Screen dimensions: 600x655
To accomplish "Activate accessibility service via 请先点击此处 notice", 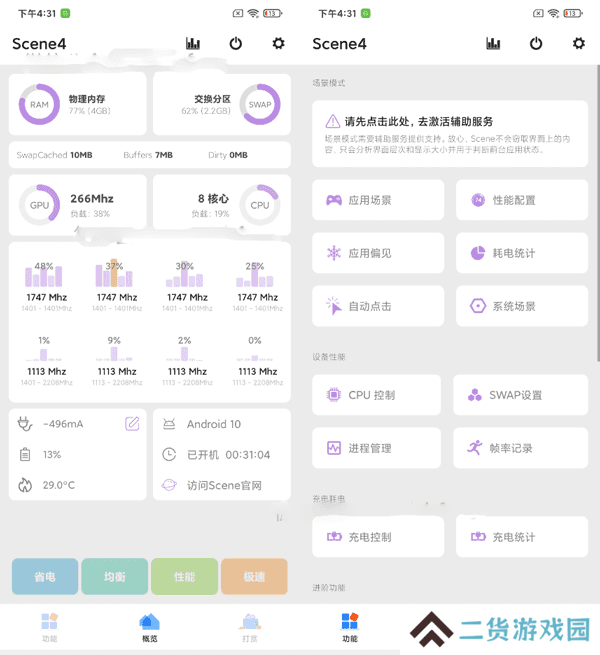I will coord(450,134).
